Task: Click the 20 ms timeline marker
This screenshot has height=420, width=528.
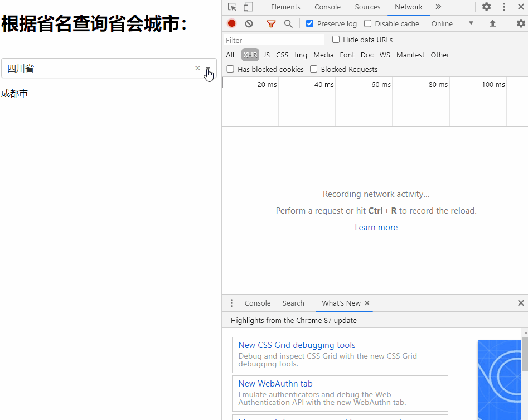Action: [267, 85]
